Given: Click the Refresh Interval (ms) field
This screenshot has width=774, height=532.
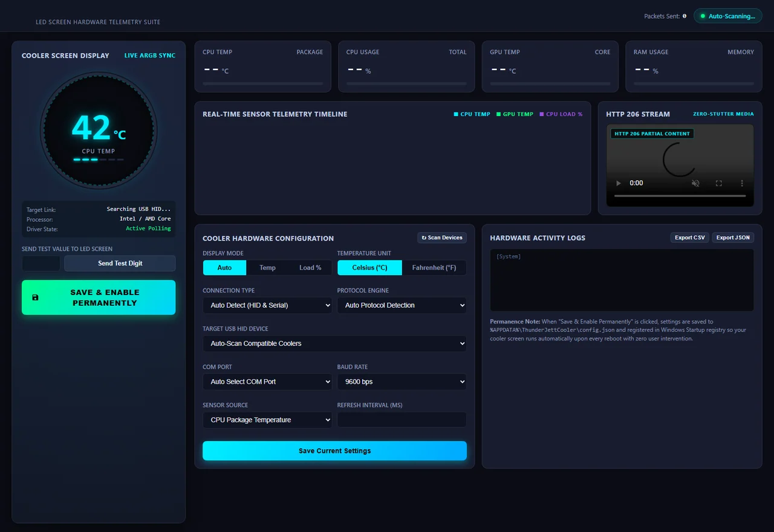Looking at the screenshot, I should point(402,420).
